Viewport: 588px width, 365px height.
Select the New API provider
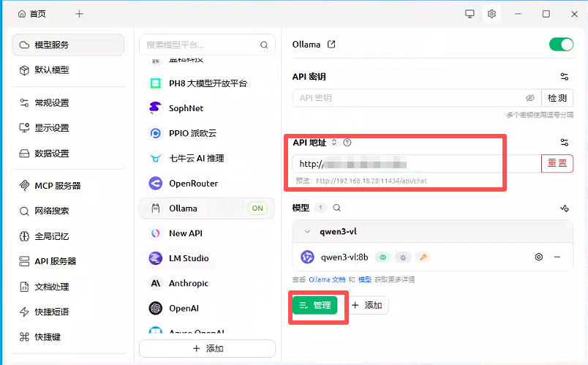[x=207, y=233]
